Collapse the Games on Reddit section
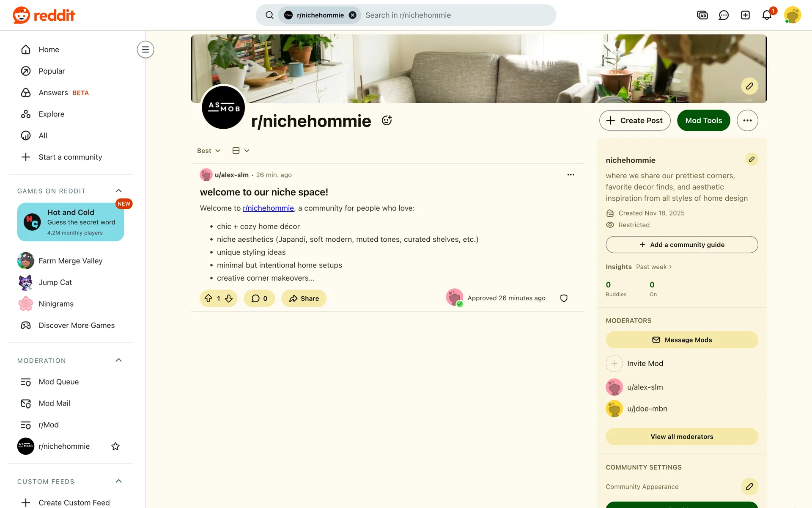The width and height of the screenshot is (812, 508). tap(119, 191)
